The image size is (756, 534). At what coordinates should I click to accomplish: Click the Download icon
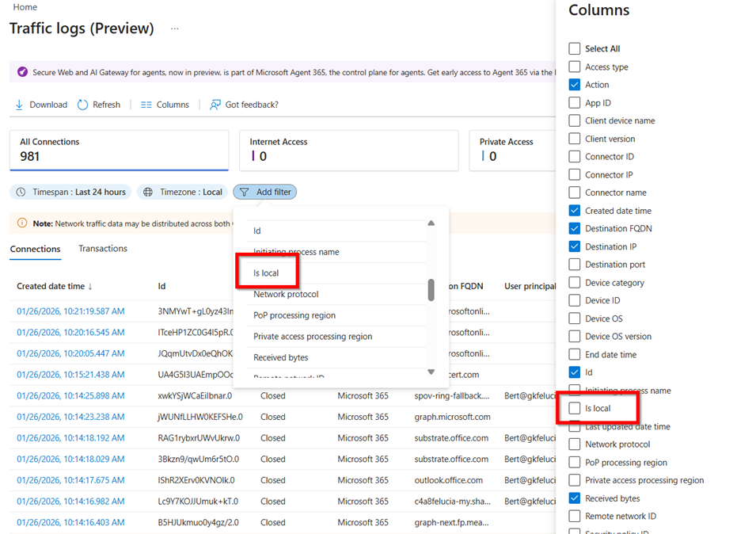coord(19,104)
